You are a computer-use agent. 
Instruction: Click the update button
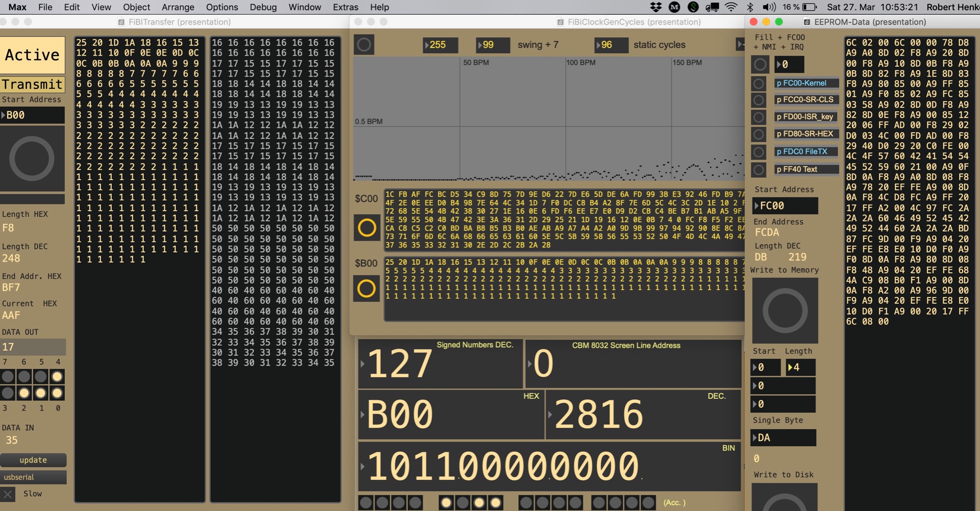(33, 460)
